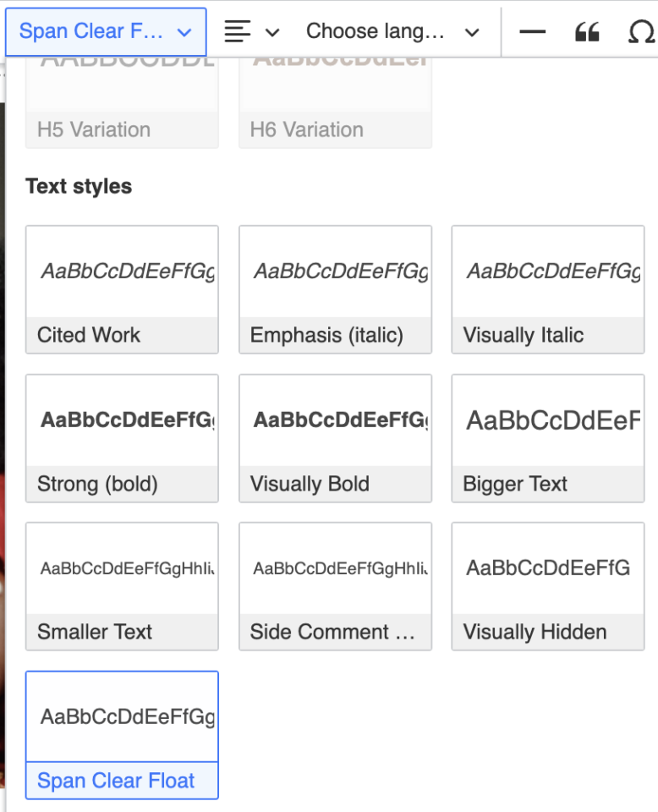Screen dimensions: 658x812
Task: Select the Side Comment style
Action: (x=335, y=586)
